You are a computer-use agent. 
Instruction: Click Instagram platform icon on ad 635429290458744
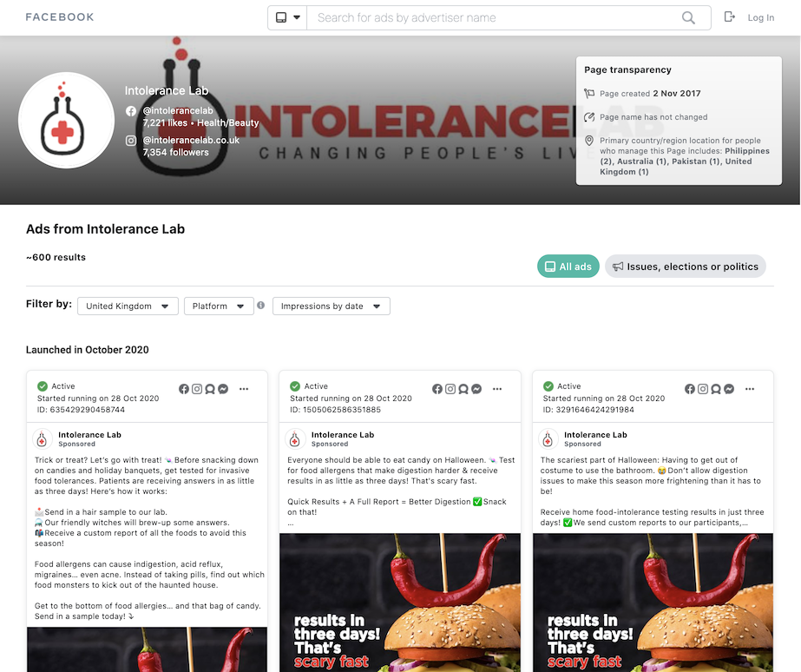[x=197, y=389]
